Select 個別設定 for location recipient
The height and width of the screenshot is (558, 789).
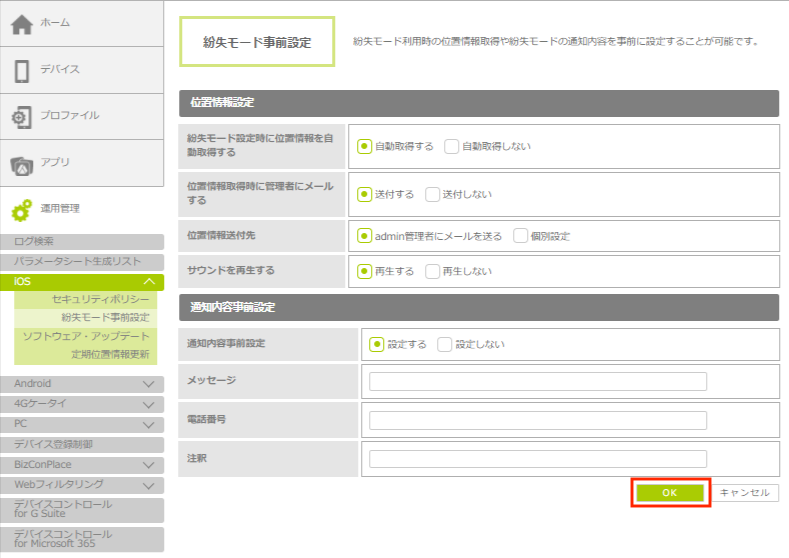coord(521,236)
